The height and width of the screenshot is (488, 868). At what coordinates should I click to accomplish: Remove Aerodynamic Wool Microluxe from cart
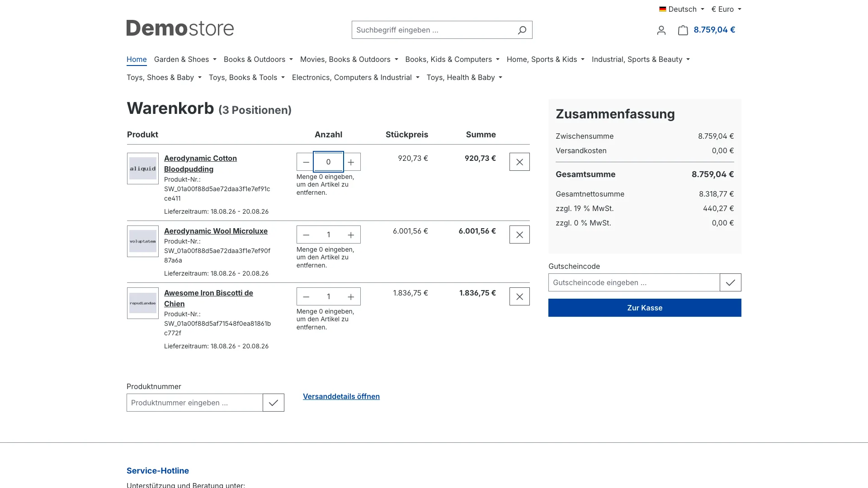pos(519,235)
